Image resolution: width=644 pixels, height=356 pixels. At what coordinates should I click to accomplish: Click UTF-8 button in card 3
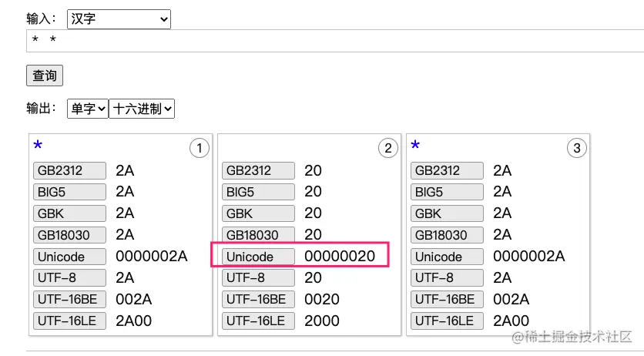447,277
